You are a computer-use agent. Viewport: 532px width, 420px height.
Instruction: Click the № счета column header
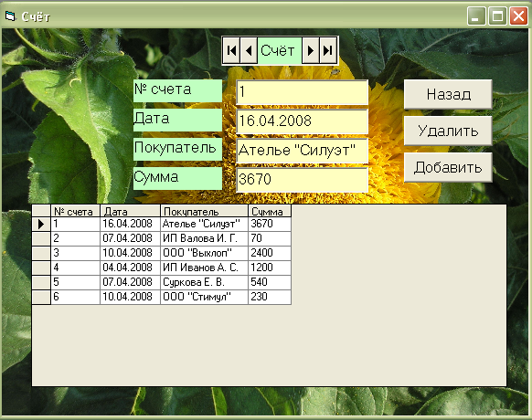(75, 211)
